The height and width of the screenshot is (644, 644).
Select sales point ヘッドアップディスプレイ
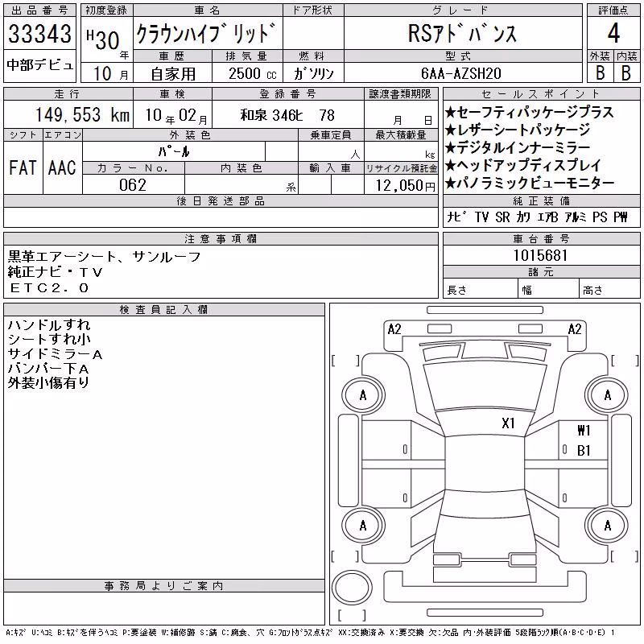[x=523, y=165]
